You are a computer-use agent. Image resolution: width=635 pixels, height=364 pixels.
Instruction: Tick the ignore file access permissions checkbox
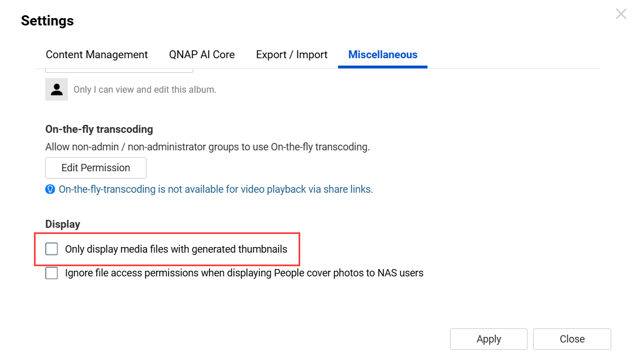(x=51, y=273)
